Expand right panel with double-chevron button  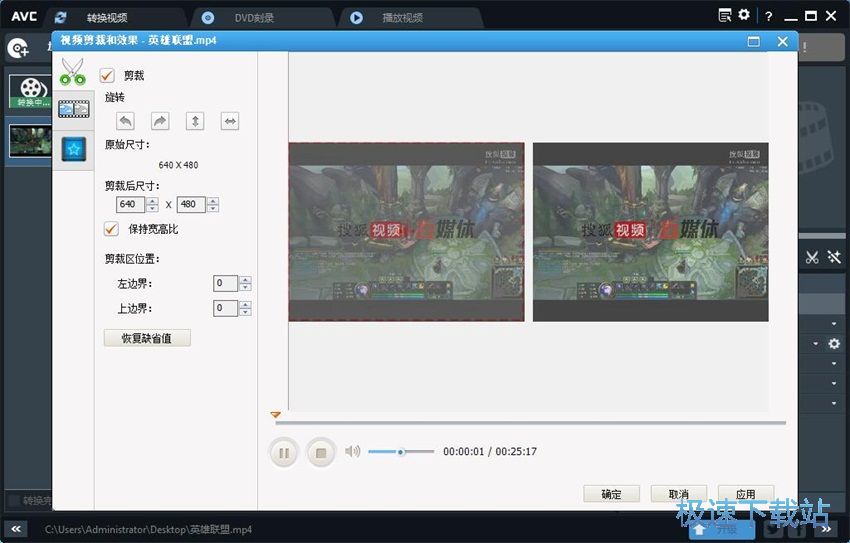[826, 529]
